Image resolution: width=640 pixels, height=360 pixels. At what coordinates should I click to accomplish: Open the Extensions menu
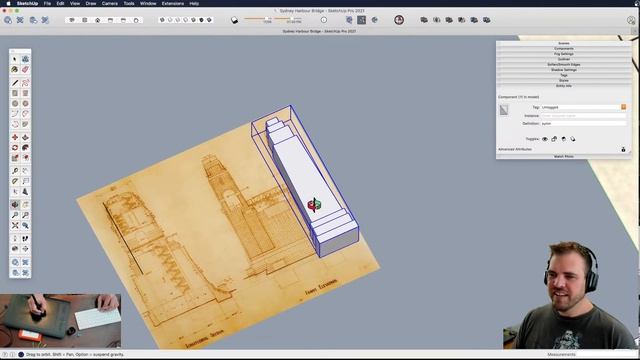point(173,3)
